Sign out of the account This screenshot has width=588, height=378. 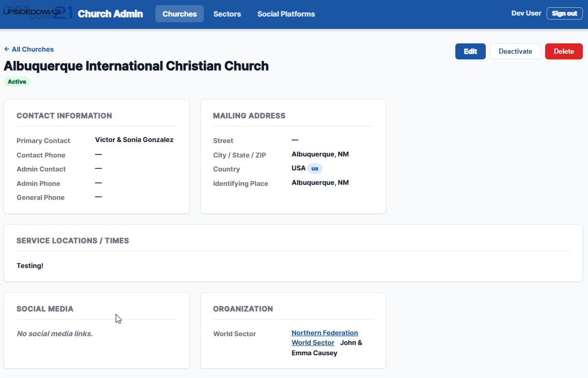pyautogui.click(x=564, y=13)
